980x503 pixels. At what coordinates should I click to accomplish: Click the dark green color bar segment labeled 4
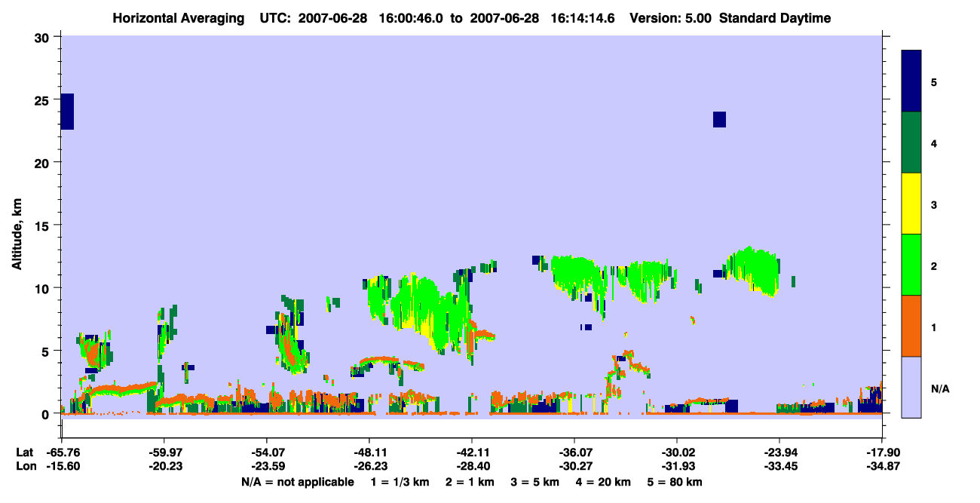point(911,143)
